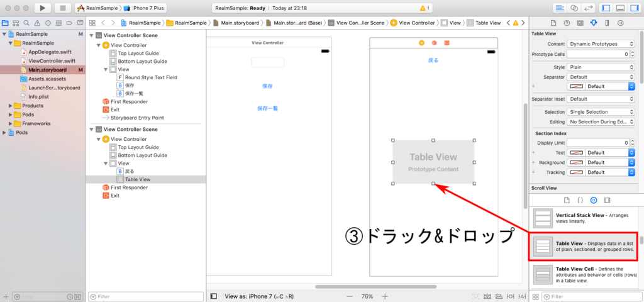Screen dimensions: 644x302
Task: Open the Editing dropdown
Action: (601, 122)
